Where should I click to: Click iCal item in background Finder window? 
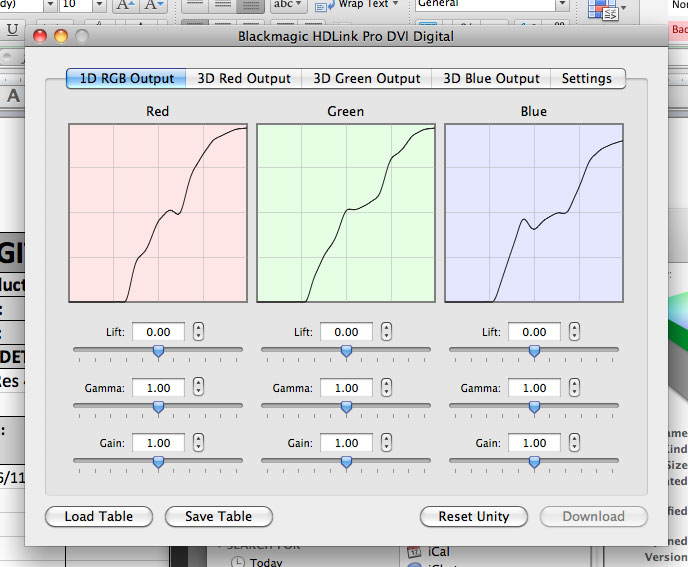438,552
